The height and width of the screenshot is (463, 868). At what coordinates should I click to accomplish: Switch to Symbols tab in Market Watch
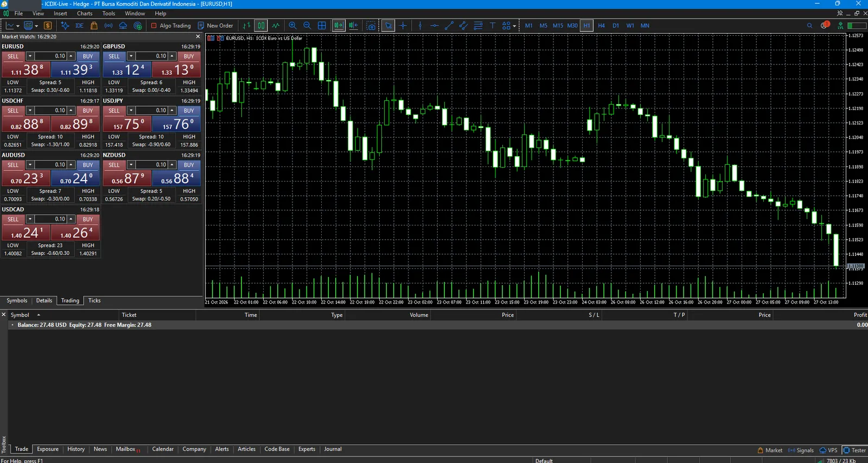click(17, 301)
